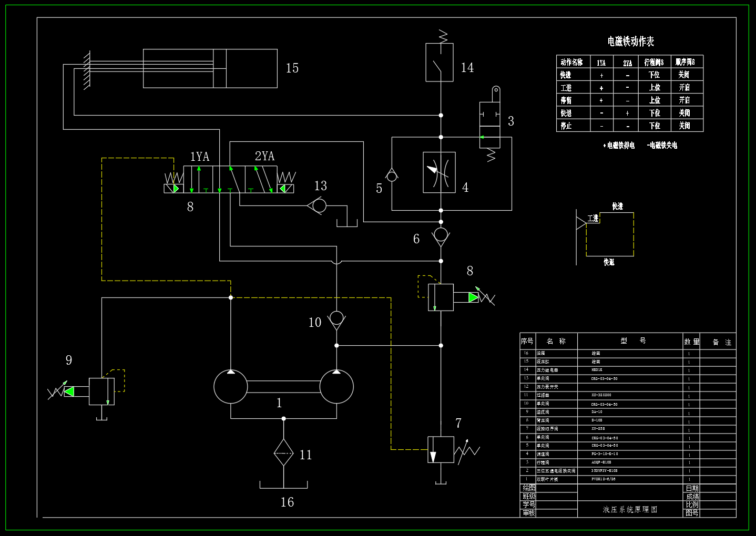756x536 pixels.
Task: Click '日期' title block label
Action: pyautogui.click(x=692, y=489)
